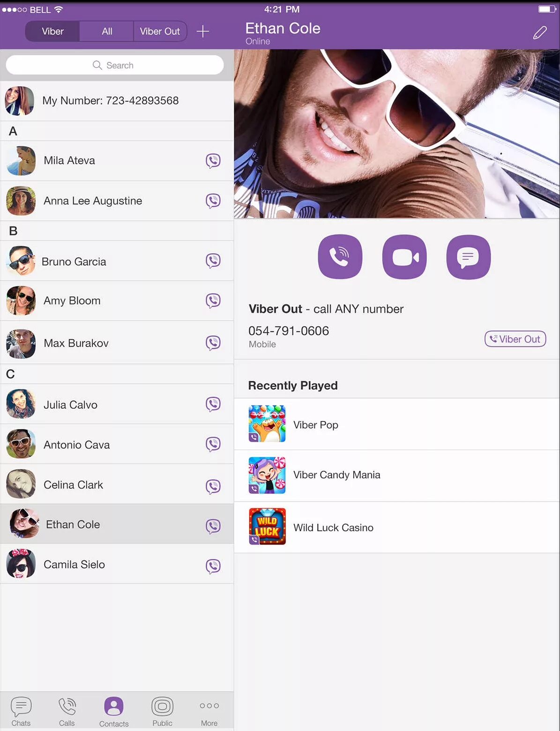Tap the Viber Candy Mania title

(336, 475)
